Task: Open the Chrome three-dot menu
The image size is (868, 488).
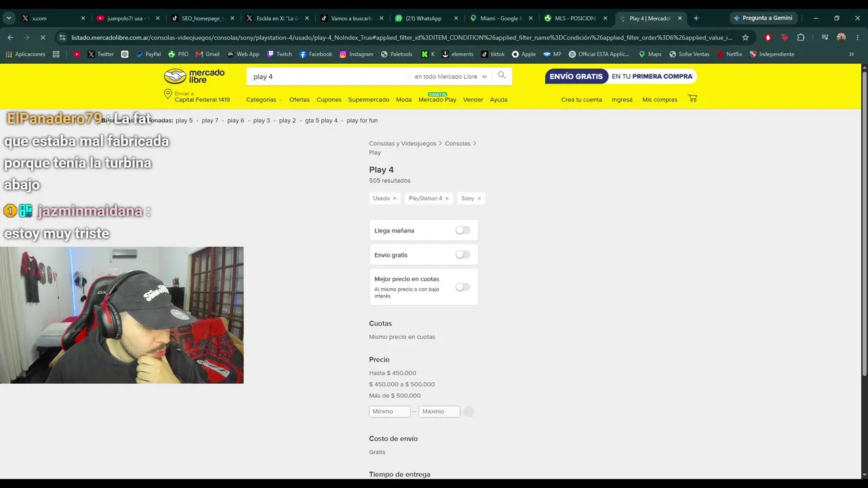Action: point(858,37)
